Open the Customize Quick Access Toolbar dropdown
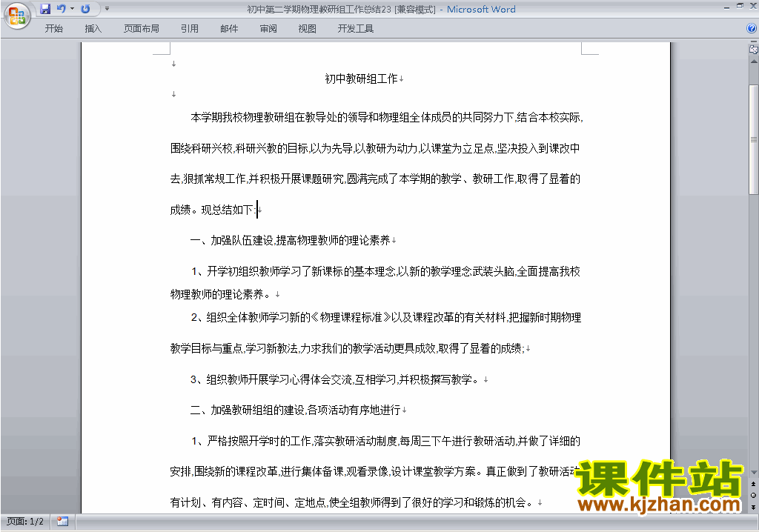The width and height of the screenshot is (759, 532). coord(107,9)
